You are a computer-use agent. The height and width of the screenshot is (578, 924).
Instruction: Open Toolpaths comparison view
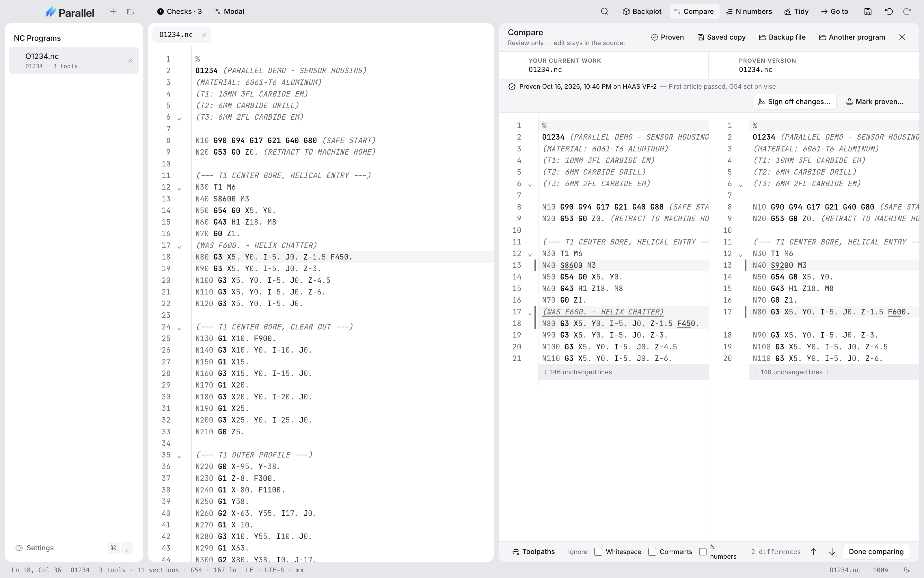click(x=534, y=552)
